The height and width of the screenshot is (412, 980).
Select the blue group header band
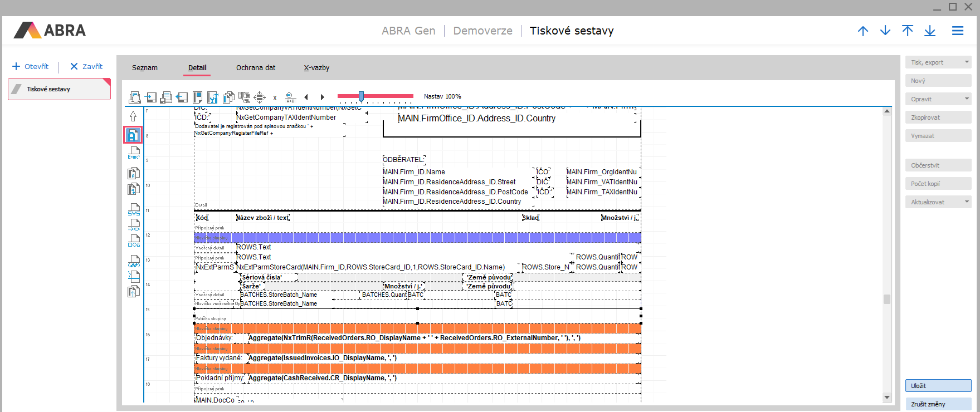pyautogui.click(x=417, y=238)
